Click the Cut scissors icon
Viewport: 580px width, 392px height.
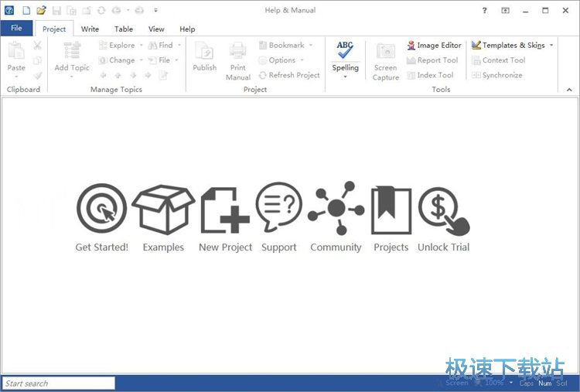click(37, 46)
